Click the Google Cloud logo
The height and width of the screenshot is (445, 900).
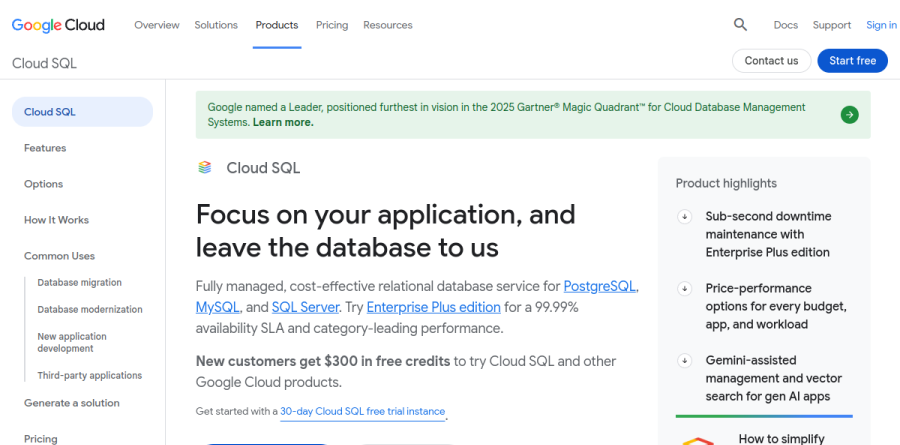tap(58, 25)
